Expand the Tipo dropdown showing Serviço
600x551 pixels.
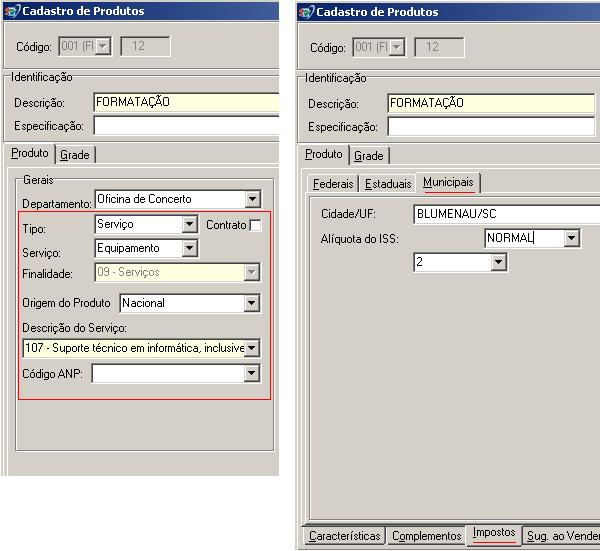pos(189,224)
